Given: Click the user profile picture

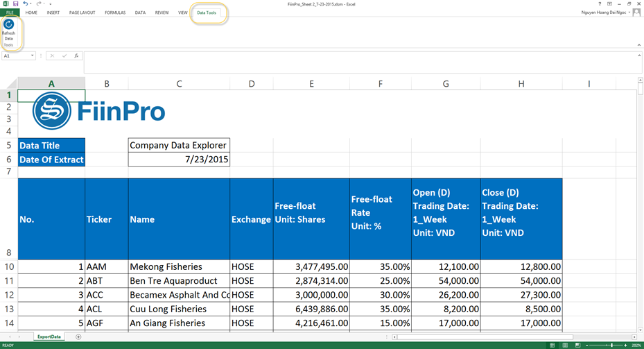Looking at the screenshot, I should [636, 12].
